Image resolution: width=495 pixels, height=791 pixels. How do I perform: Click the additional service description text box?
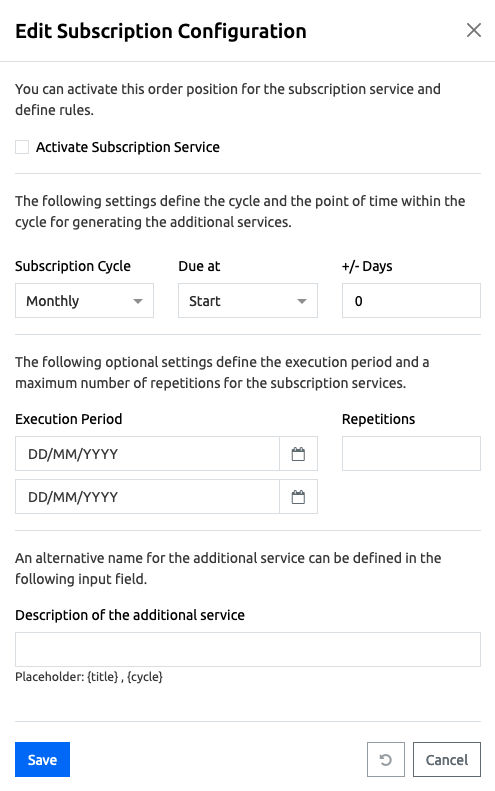(x=248, y=649)
